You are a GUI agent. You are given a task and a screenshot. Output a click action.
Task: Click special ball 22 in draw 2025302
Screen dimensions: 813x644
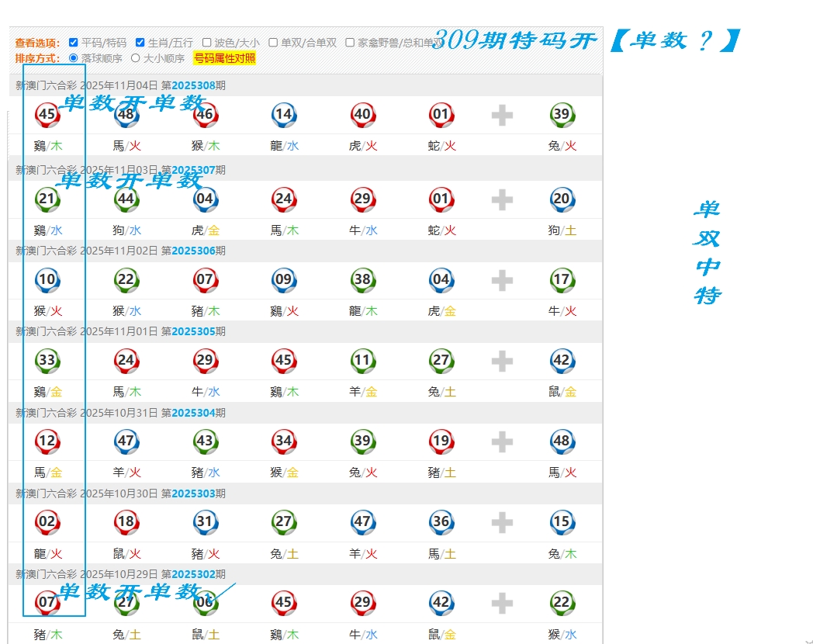coord(562,603)
